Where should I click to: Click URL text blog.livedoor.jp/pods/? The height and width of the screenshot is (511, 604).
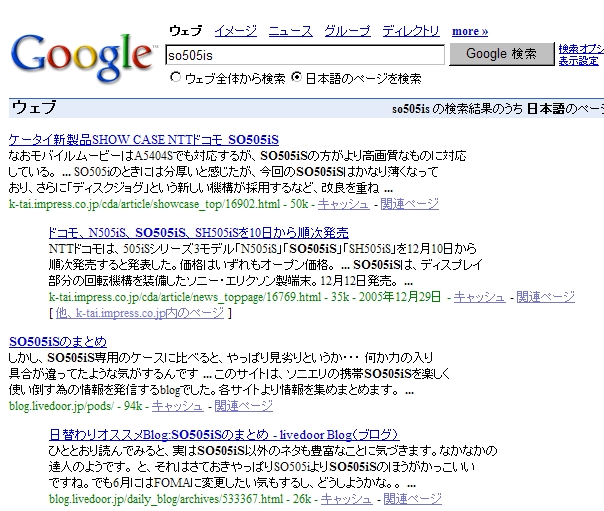61,406
